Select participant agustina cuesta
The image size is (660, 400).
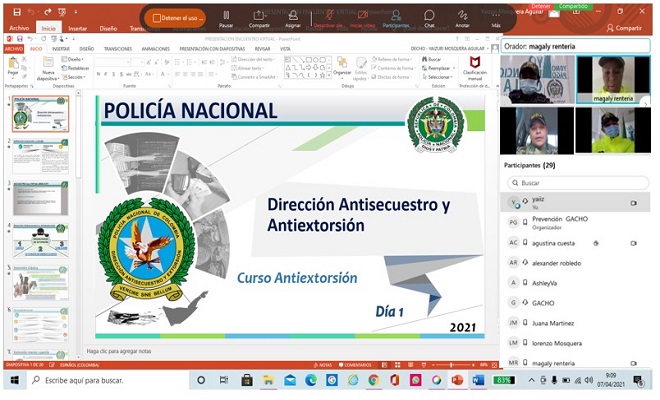575,243
